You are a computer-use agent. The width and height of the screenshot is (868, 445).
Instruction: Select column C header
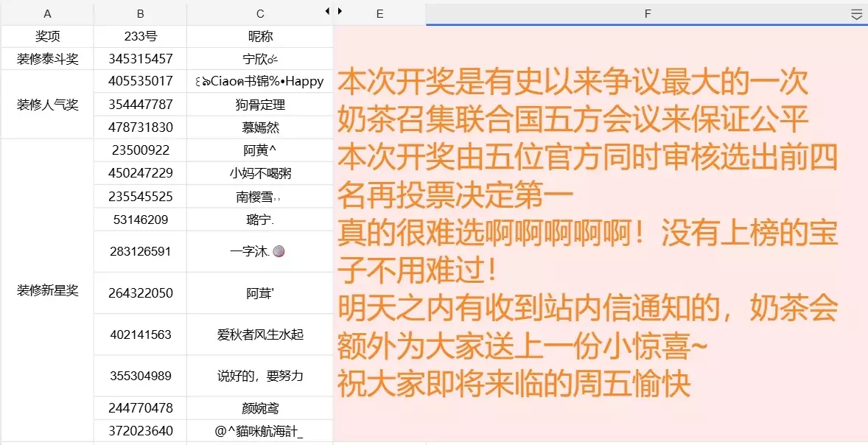260,14
